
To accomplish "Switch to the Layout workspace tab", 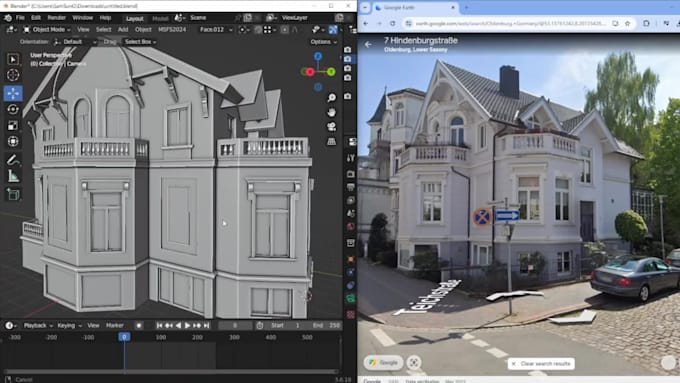I will point(134,18).
